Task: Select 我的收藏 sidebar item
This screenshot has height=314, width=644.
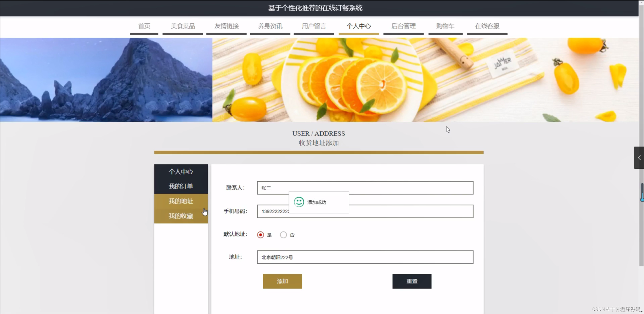Action: pyautogui.click(x=181, y=216)
